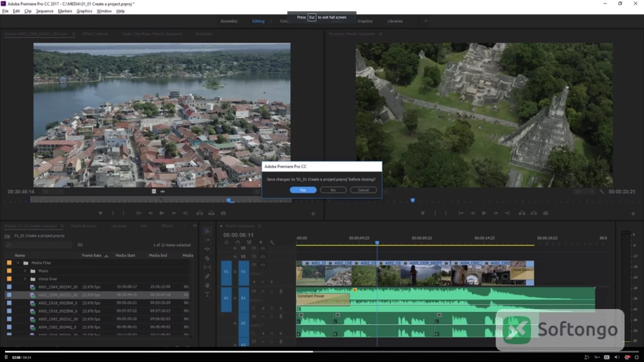Click Yes to save changes
This screenshot has height=362, width=644.
[303, 190]
